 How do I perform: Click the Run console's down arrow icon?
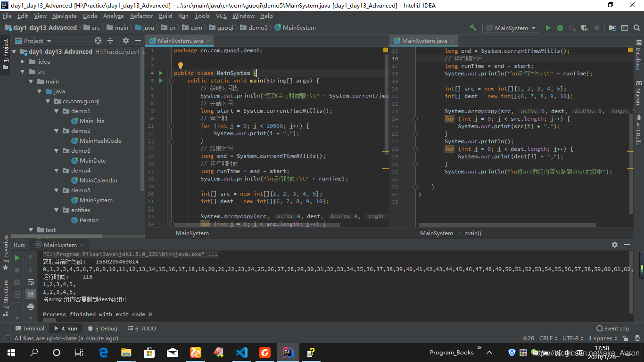(31, 270)
